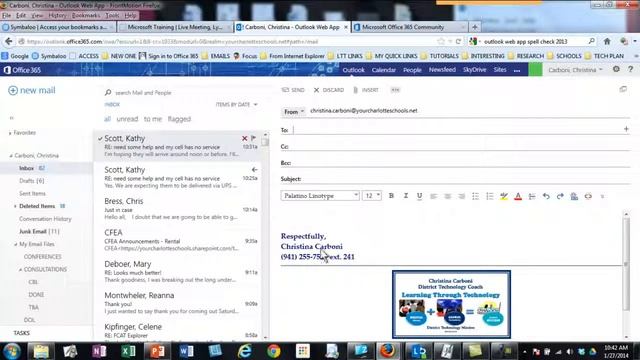Viewport: 640px width, 360px height.
Task: Open Google Chrome from the taskbar
Action: click(x=273, y=351)
